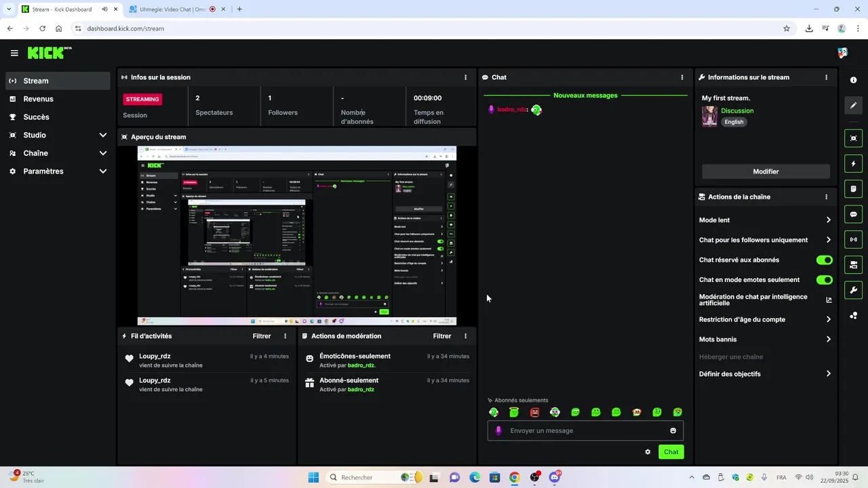Reload the page in browser
This screenshot has height=488, width=868.
click(x=42, y=28)
